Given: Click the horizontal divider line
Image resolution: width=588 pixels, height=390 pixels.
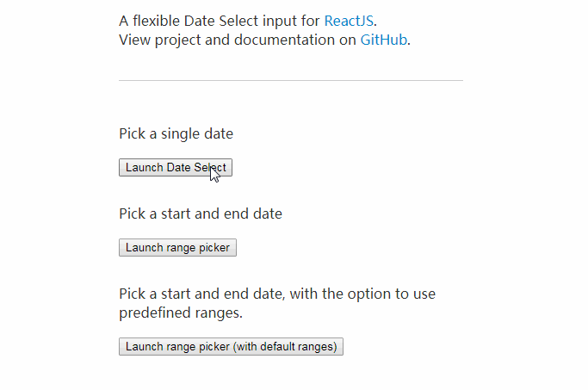Looking at the screenshot, I should [x=290, y=80].
